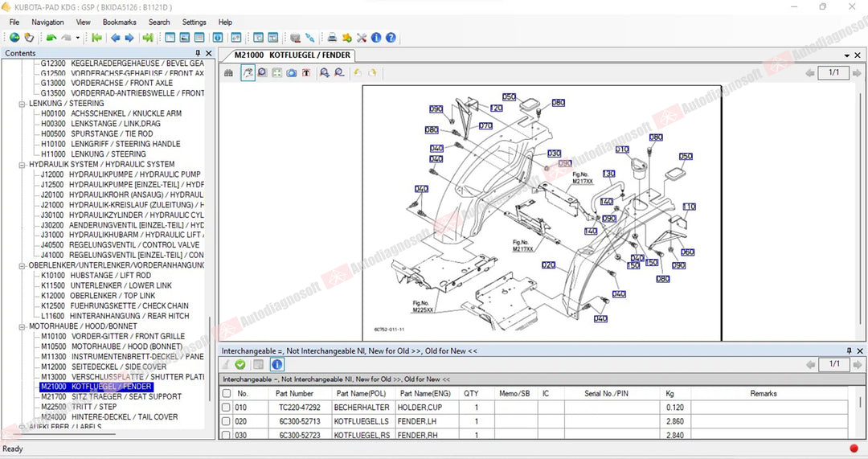Click the blue information icon in main toolbar
Screen dimensions: 868x459
click(x=376, y=38)
